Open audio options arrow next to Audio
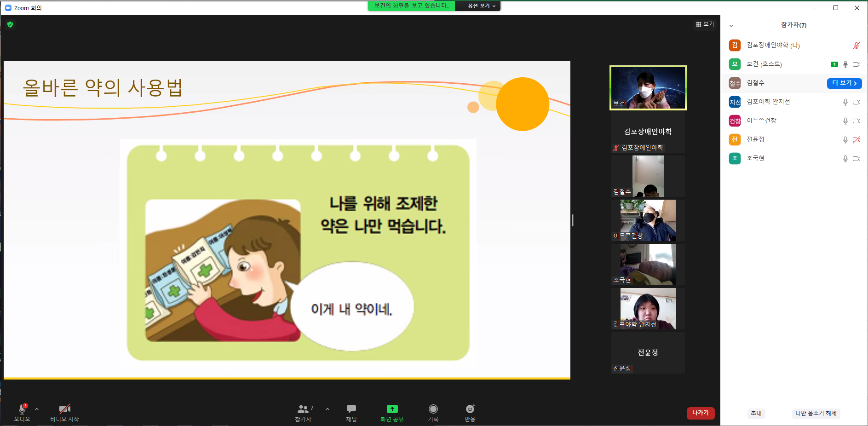 (x=37, y=409)
